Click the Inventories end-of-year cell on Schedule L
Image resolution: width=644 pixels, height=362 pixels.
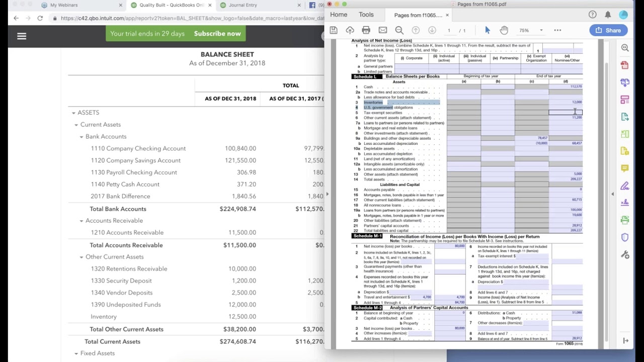click(x=566, y=102)
